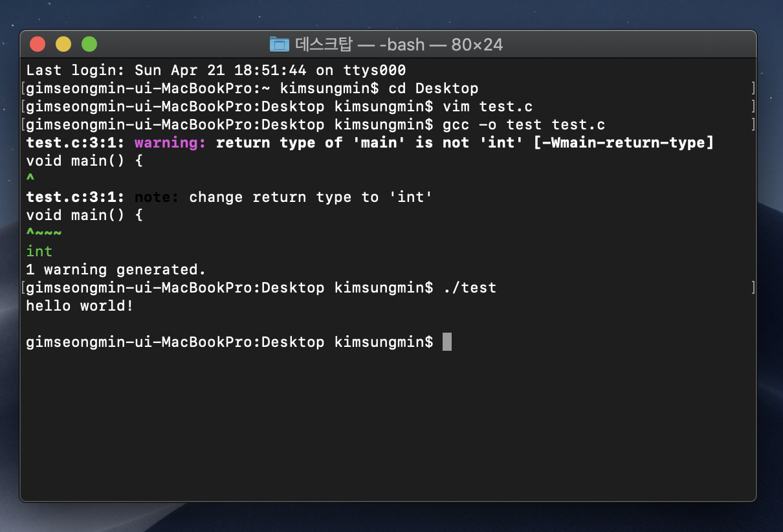Click the yellow minimize window button
The image size is (783, 532).
63,45
